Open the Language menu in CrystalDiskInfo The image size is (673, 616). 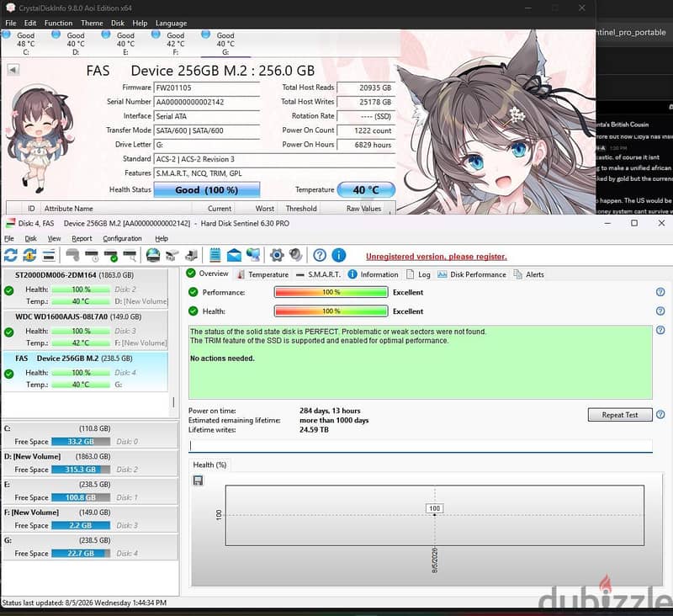click(171, 24)
